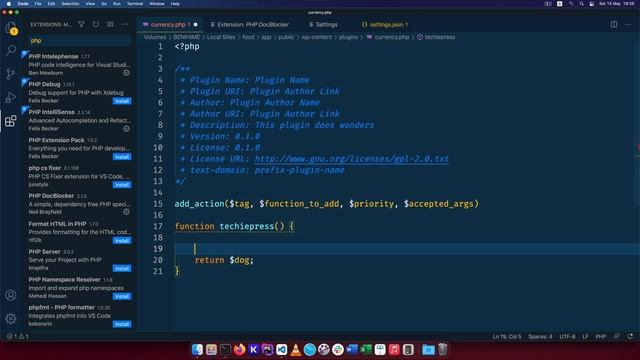
Task: Open Visual Studio Code dock icon
Action: pyautogui.click(x=282, y=349)
